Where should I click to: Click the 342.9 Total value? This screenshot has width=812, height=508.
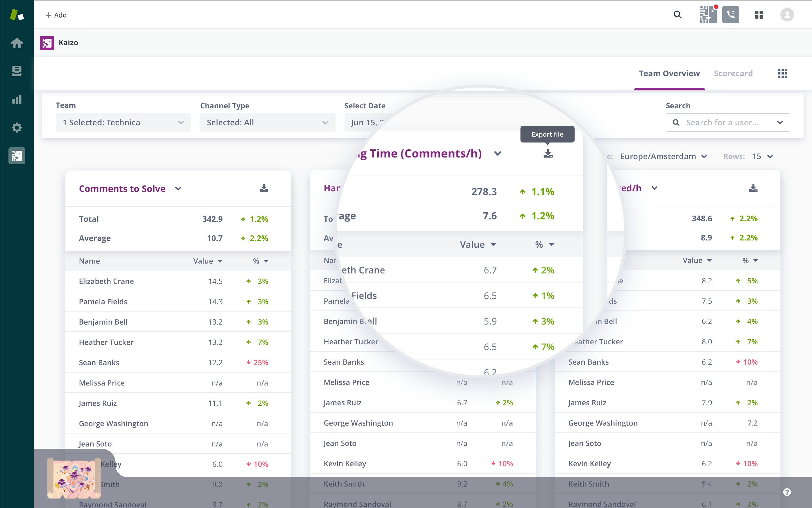pyautogui.click(x=212, y=219)
